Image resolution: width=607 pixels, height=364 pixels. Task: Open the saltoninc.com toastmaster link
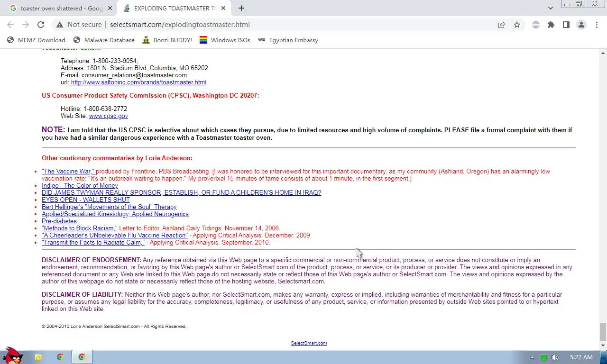tap(138, 82)
